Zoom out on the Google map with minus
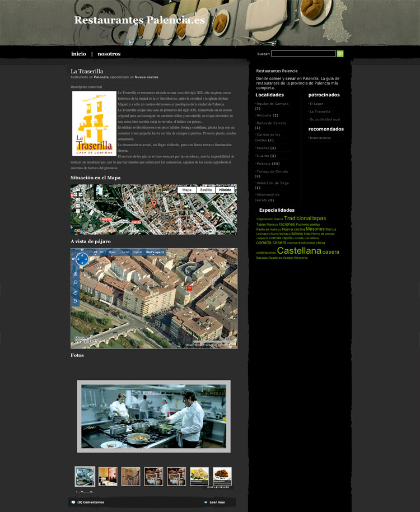 click(x=78, y=211)
